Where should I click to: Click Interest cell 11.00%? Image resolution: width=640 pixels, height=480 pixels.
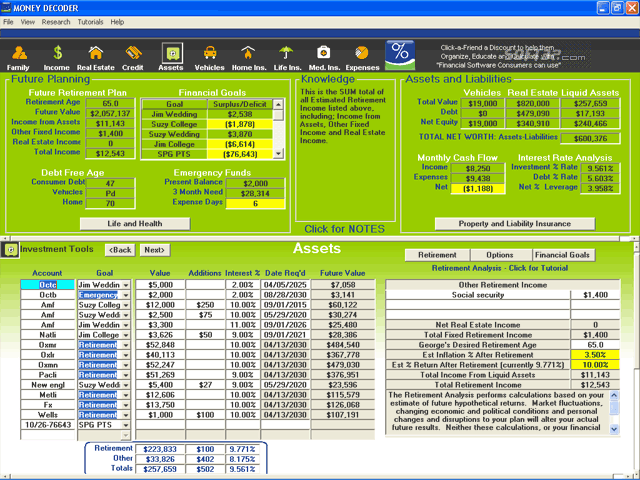tap(242, 325)
